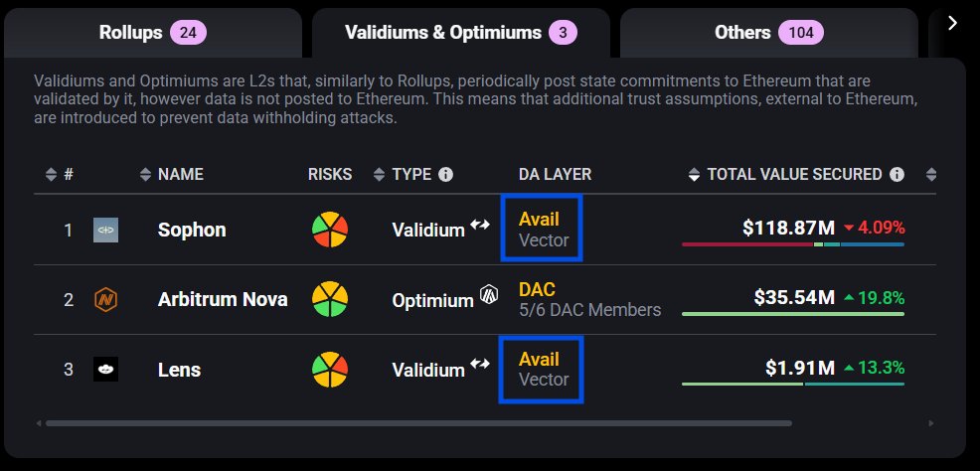Click info icon beside Total Value Secured
The image size is (980, 471).
[x=897, y=174]
